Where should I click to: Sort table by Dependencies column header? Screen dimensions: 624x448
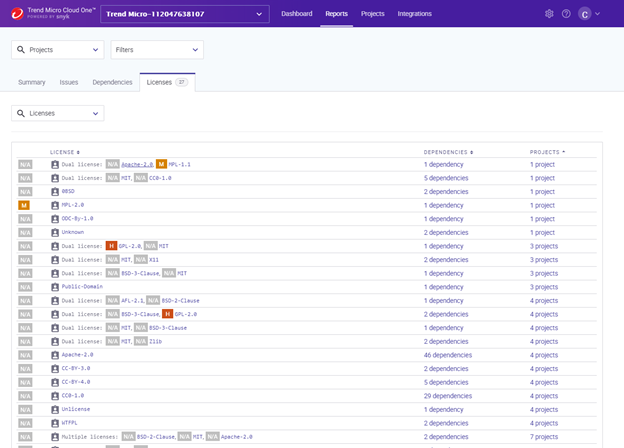pyautogui.click(x=448, y=152)
